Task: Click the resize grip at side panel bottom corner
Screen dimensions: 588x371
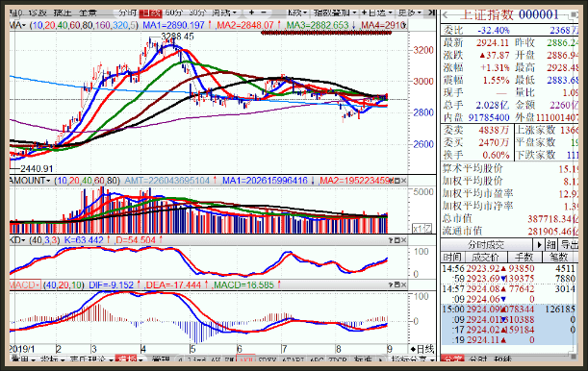Action: click(574, 357)
